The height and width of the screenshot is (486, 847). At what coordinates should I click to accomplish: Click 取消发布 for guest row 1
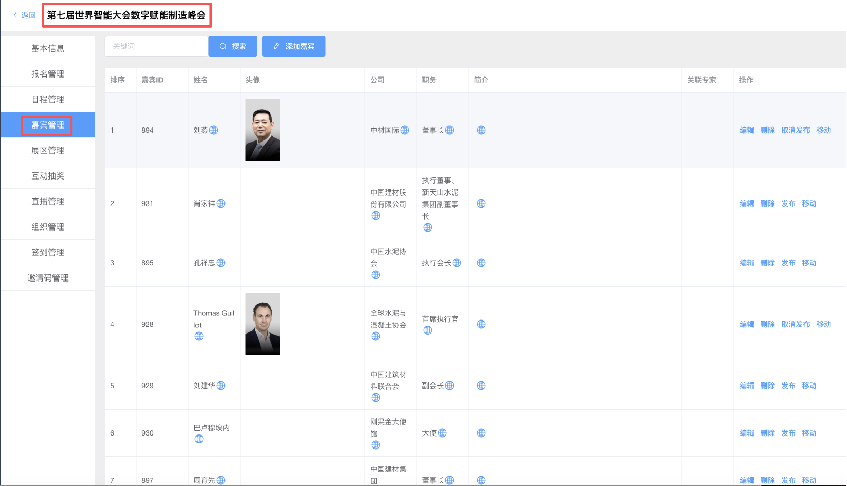point(795,130)
